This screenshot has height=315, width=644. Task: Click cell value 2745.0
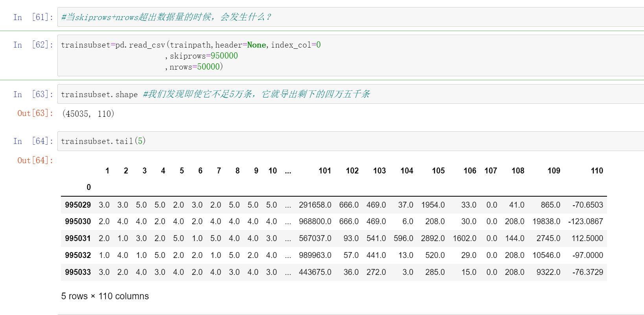(548, 238)
